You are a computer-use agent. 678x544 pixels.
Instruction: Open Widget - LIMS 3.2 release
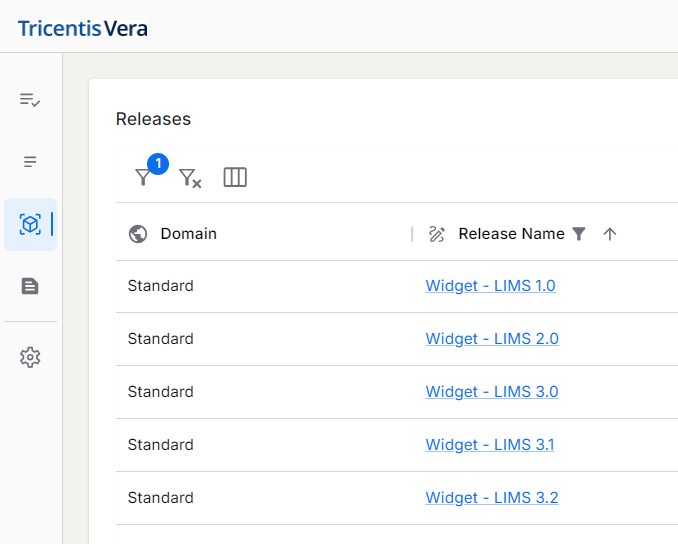(x=492, y=498)
